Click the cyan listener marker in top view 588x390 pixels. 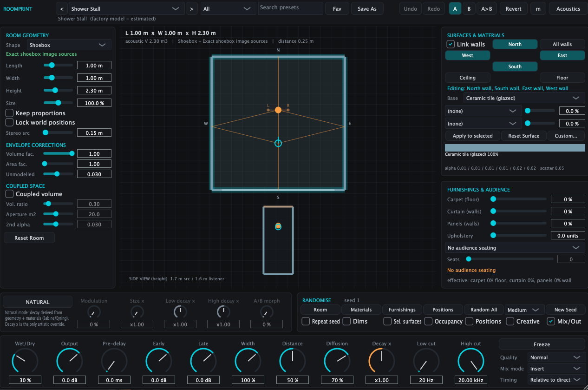[278, 143]
